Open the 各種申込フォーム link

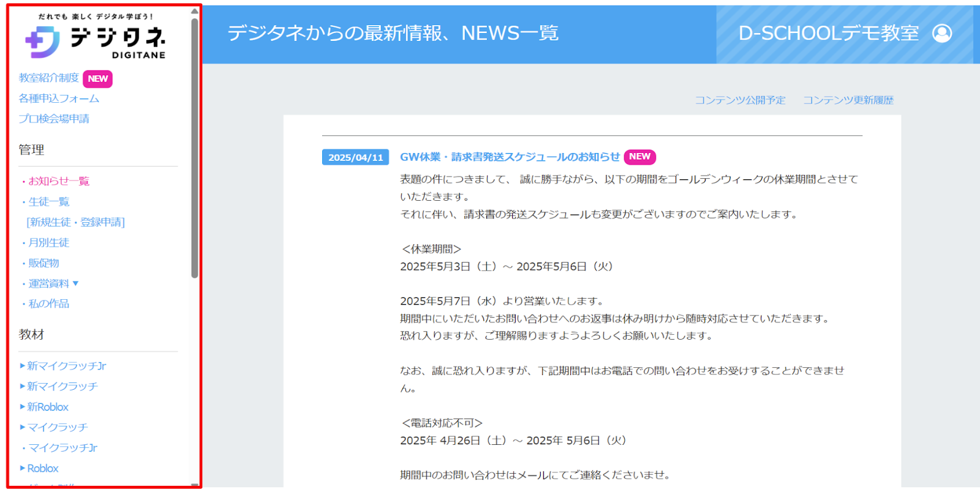pyautogui.click(x=59, y=99)
